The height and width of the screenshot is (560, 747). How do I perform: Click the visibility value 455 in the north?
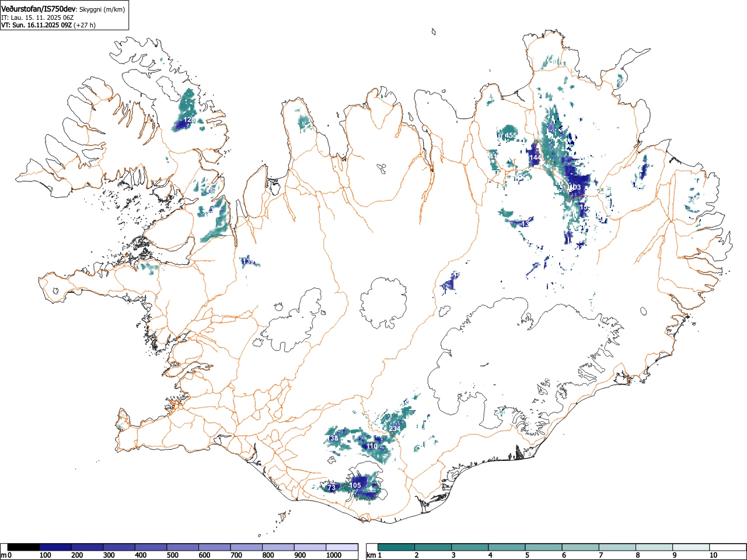pos(511,136)
